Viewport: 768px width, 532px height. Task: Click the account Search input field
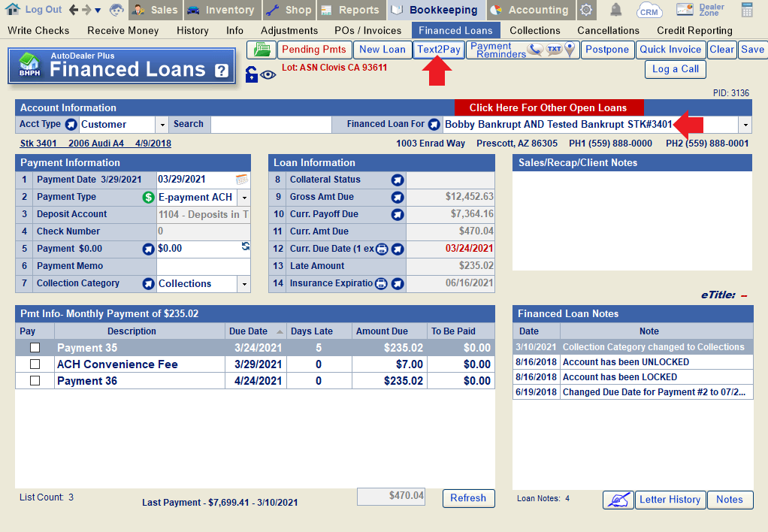coord(271,125)
